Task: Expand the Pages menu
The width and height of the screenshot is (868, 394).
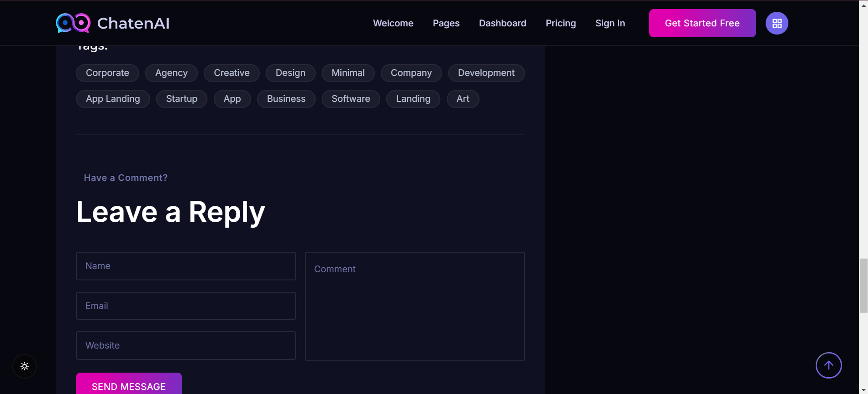Action: pyautogui.click(x=446, y=23)
